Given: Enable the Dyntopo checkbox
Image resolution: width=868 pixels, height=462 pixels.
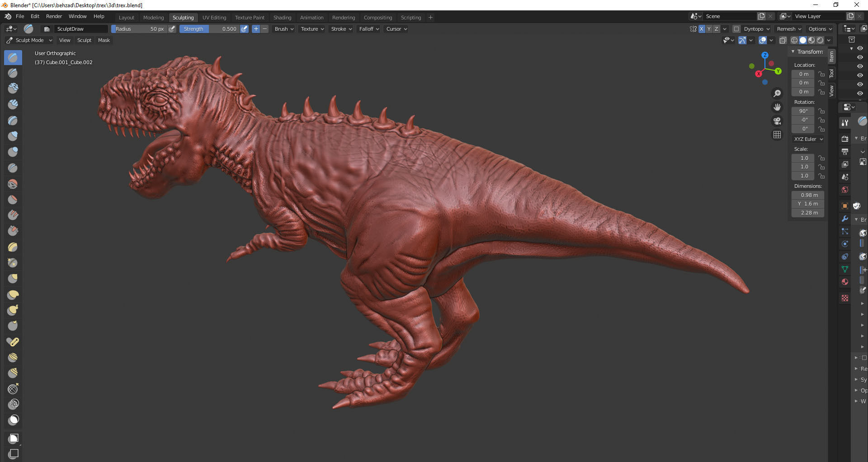Looking at the screenshot, I should 736,29.
